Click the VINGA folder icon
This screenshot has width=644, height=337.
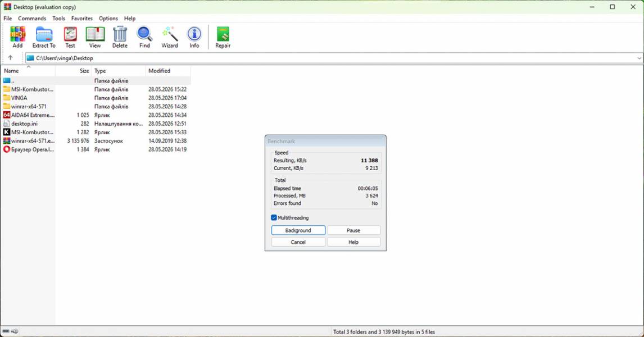tap(7, 98)
